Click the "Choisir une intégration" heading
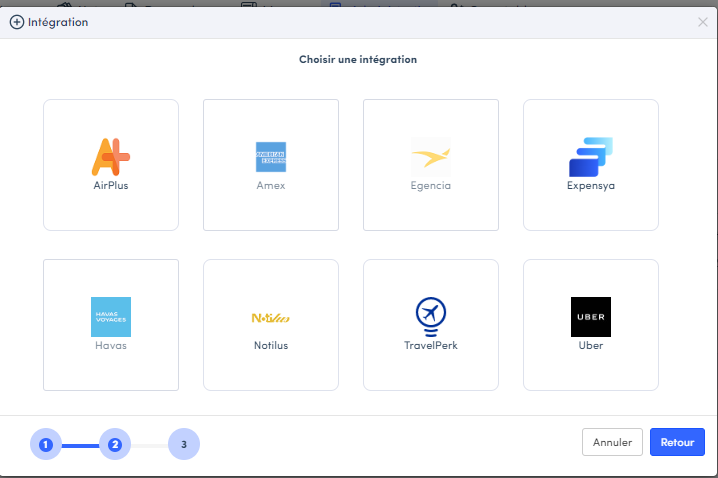 point(358,60)
